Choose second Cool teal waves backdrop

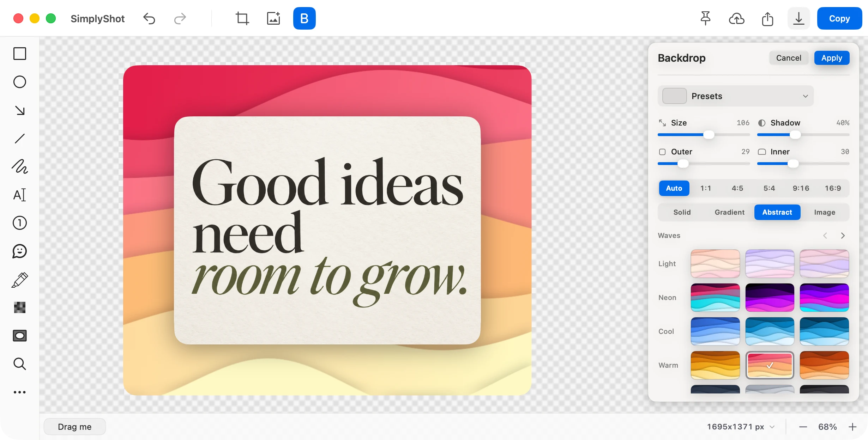(770, 331)
